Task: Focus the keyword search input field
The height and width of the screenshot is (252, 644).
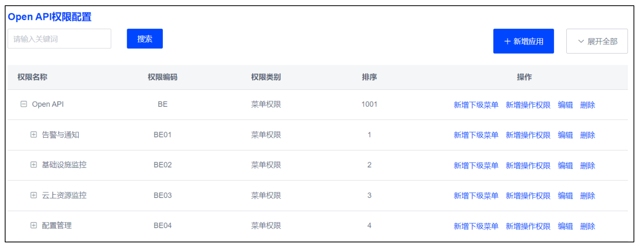Action: [x=59, y=39]
